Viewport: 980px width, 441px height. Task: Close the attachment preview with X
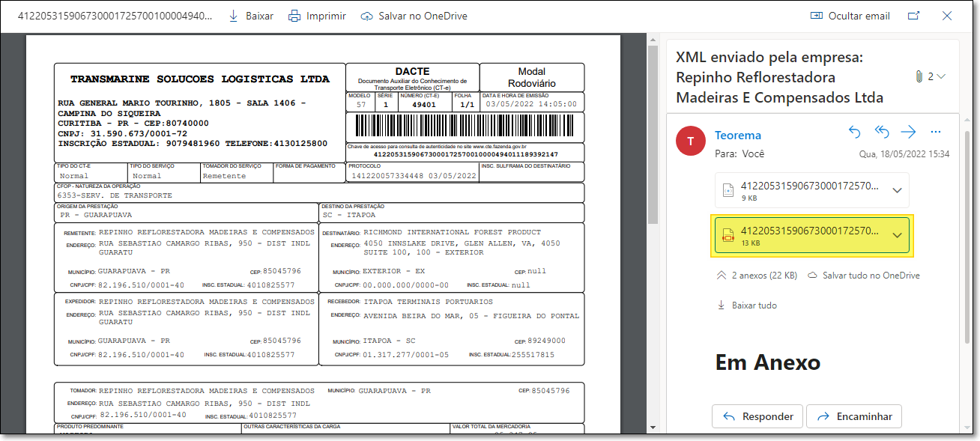[947, 16]
